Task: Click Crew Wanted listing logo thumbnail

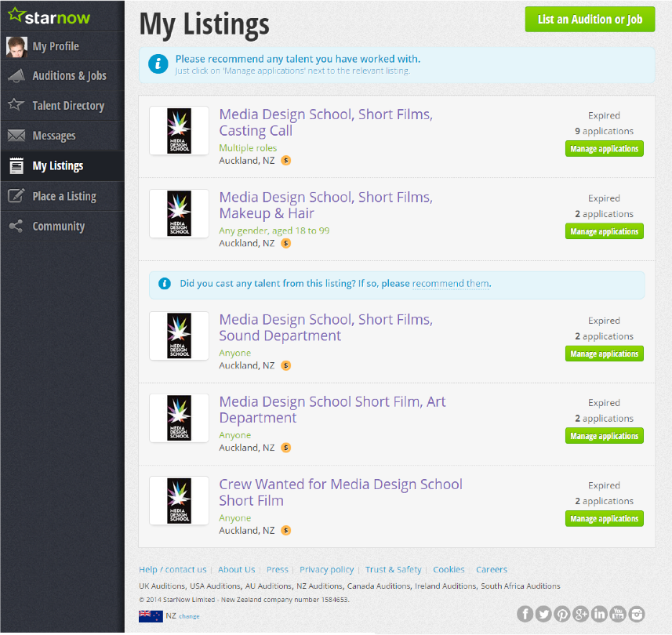Action: [179, 500]
